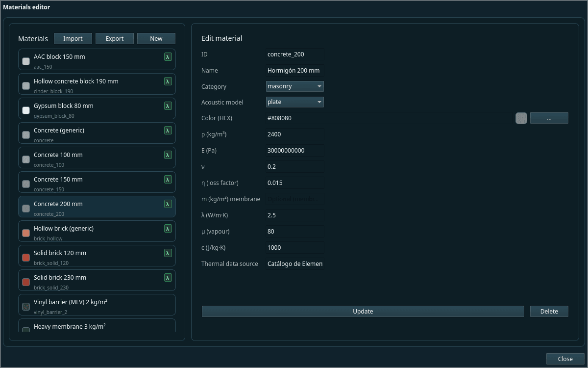Click the empty membrane mass field

coord(295,199)
